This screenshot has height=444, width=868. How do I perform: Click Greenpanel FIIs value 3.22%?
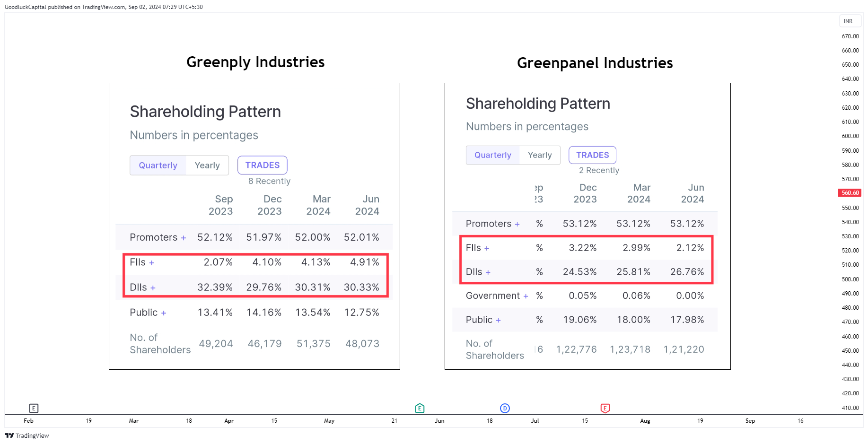pos(583,248)
